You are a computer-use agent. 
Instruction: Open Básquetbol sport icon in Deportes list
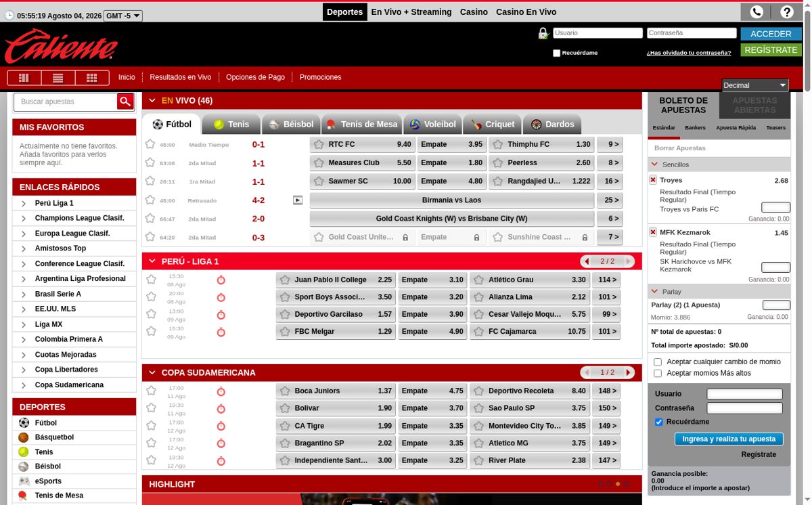pyautogui.click(x=24, y=437)
